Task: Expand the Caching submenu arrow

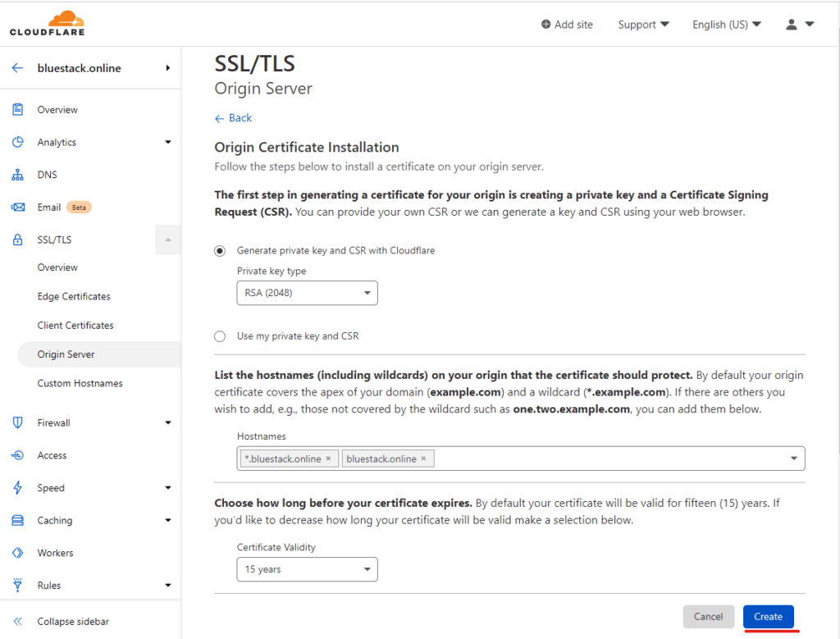Action: 168,520
